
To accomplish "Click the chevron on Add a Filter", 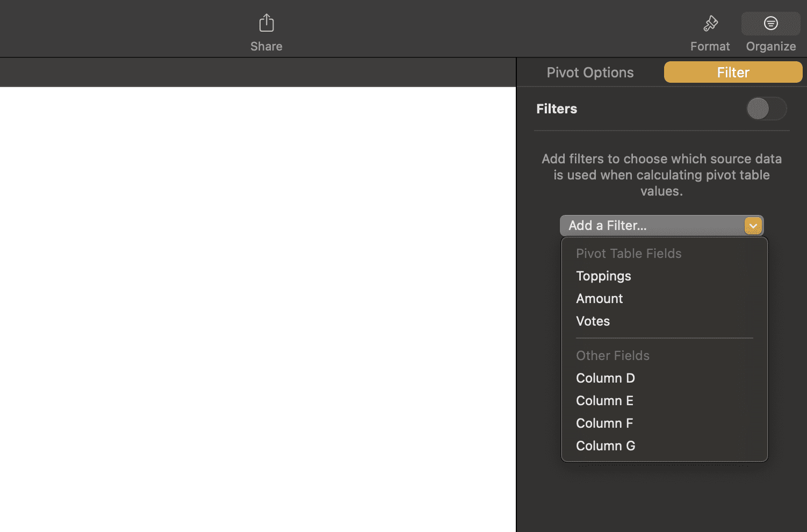I will [x=753, y=226].
